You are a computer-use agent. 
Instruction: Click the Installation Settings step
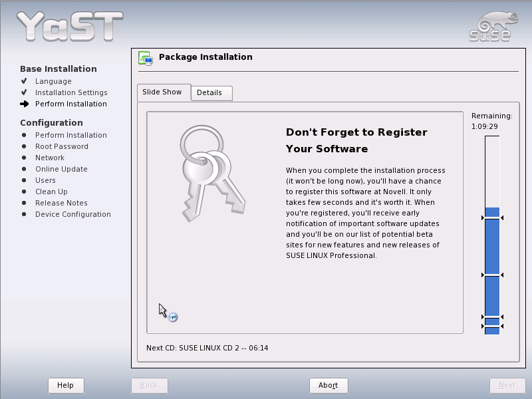click(x=71, y=92)
